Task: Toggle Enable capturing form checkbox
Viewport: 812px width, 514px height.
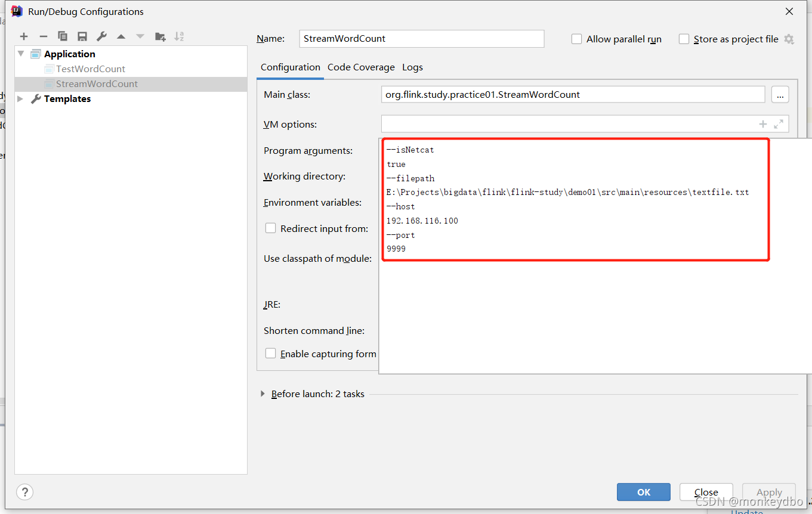Action: [271, 353]
